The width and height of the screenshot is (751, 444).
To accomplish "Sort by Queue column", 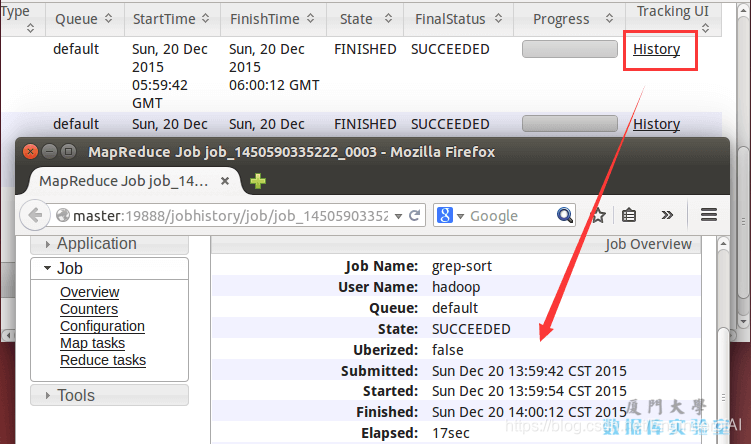I will tap(85, 19).
